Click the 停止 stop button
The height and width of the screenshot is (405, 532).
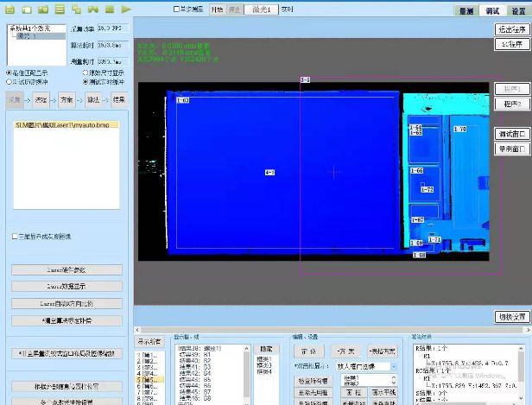234,9
